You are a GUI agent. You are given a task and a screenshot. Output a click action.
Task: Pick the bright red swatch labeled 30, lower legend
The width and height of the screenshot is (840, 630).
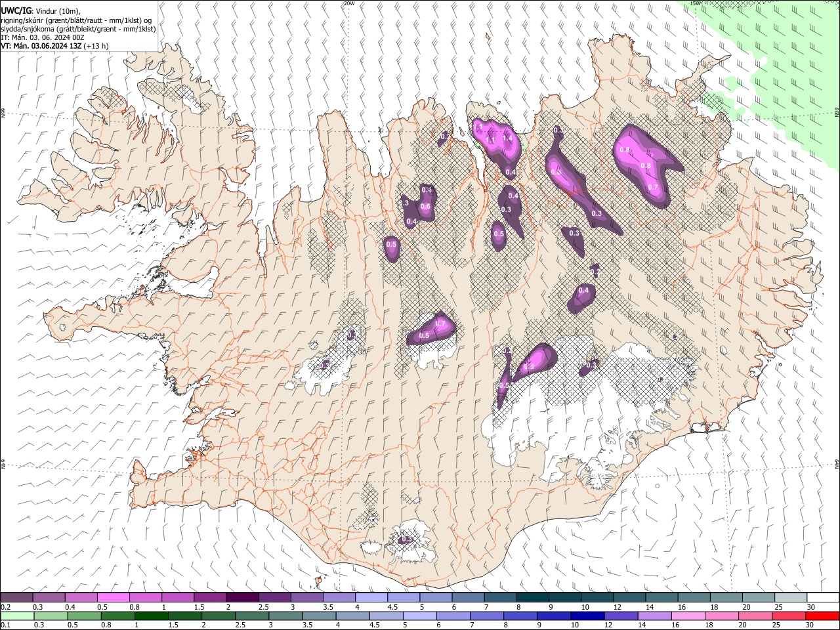tap(822, 616)
